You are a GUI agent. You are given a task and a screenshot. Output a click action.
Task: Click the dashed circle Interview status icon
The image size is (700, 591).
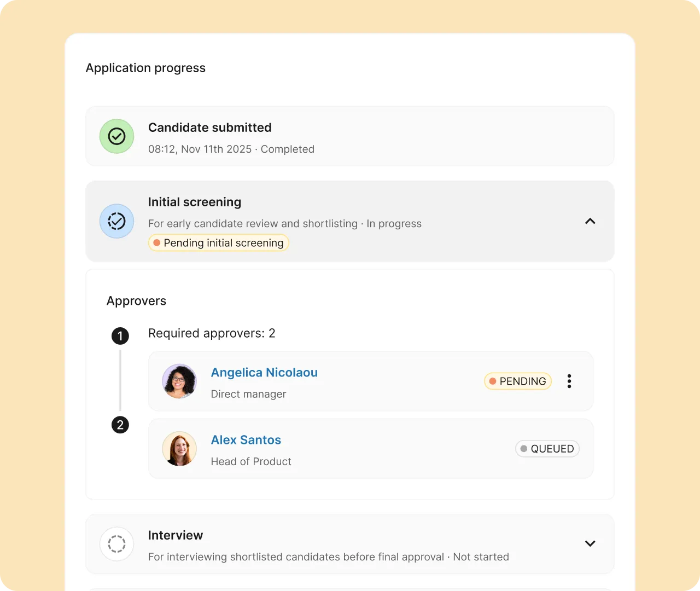tap(116, 544)
